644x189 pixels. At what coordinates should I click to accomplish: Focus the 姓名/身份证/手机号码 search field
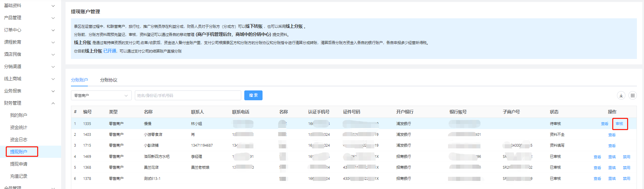[188, 96]
